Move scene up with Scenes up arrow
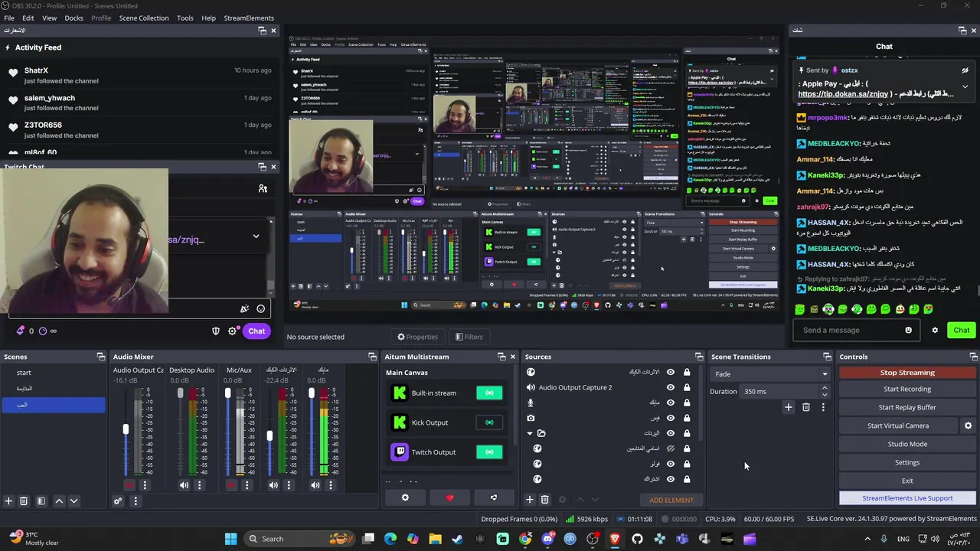The height and width of the screenshot is (551, 980). [x=59, y=501]
